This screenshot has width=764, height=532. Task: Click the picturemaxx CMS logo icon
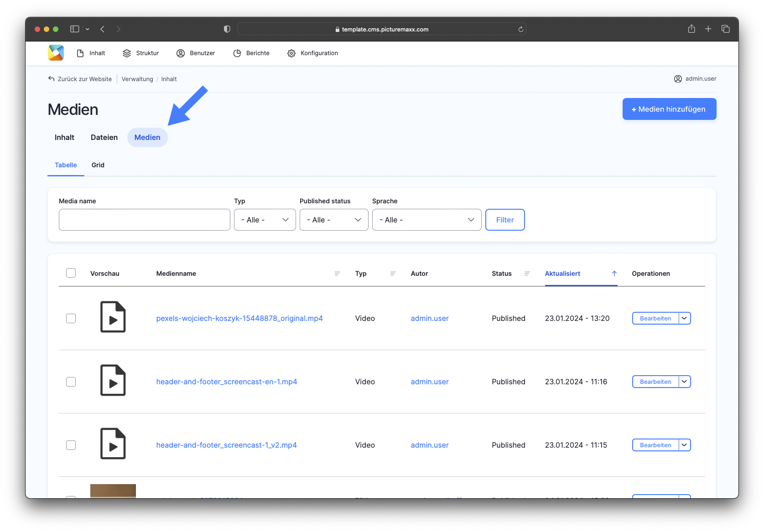pyautogui.click(x=56, y=53)
